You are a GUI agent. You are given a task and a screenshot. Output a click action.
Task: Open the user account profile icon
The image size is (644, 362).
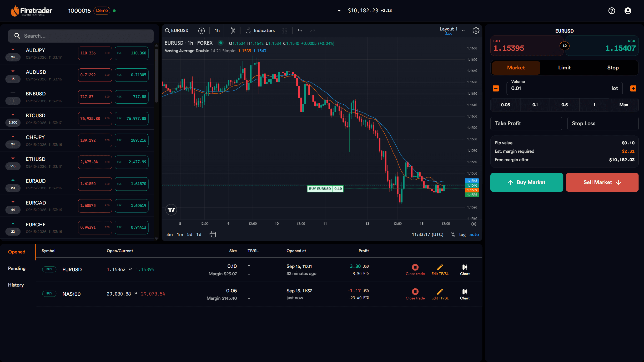click(628, 11)
